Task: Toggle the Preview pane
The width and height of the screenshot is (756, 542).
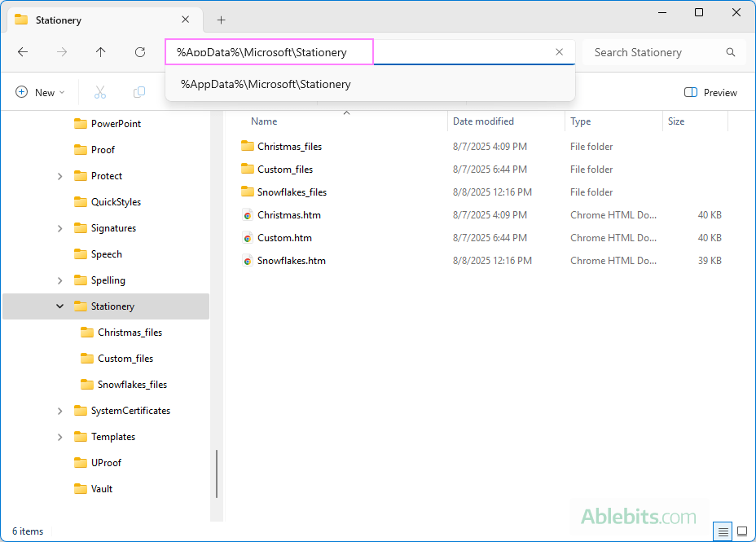Action: click(710, 92)
